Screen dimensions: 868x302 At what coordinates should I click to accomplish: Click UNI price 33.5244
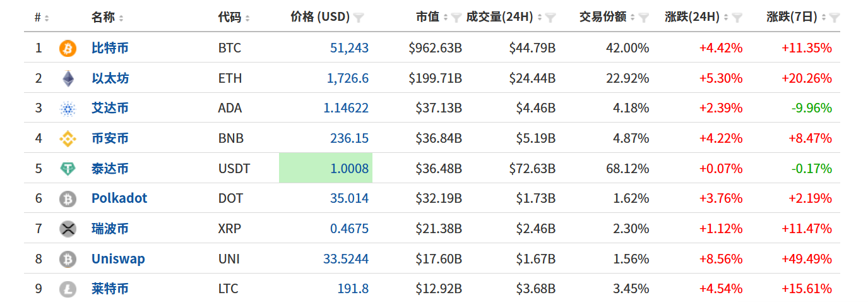pos(346,259)
